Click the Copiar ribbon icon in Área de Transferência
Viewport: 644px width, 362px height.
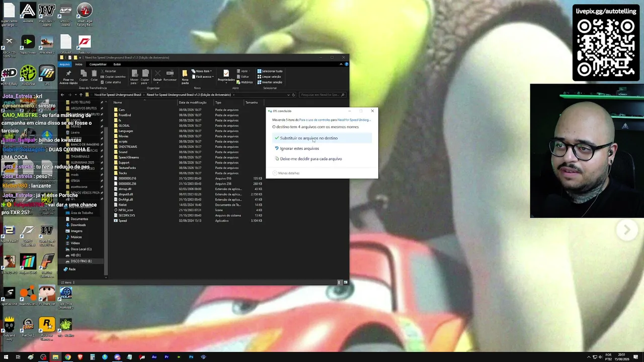pyautogui.click(x=84, y=73)
